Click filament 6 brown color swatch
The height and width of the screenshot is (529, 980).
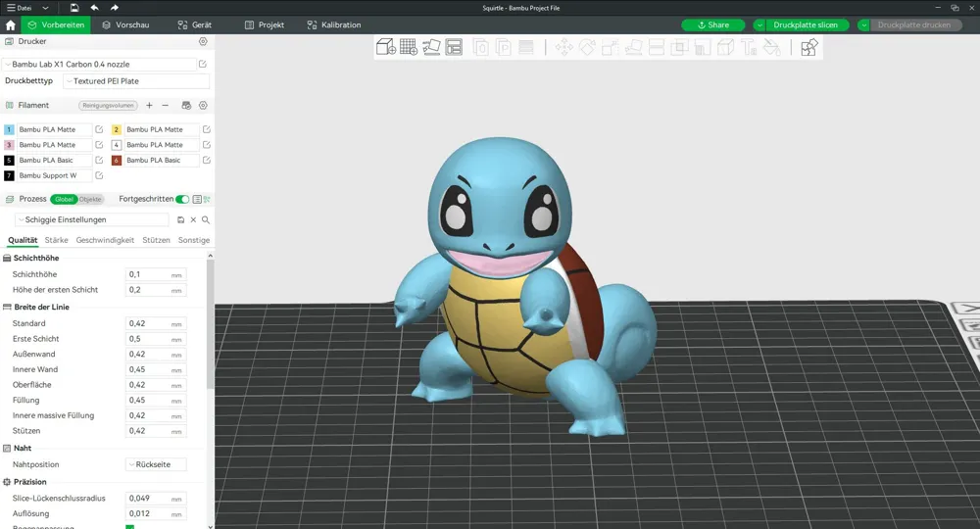pyautogui.click(x=117, y=160)
